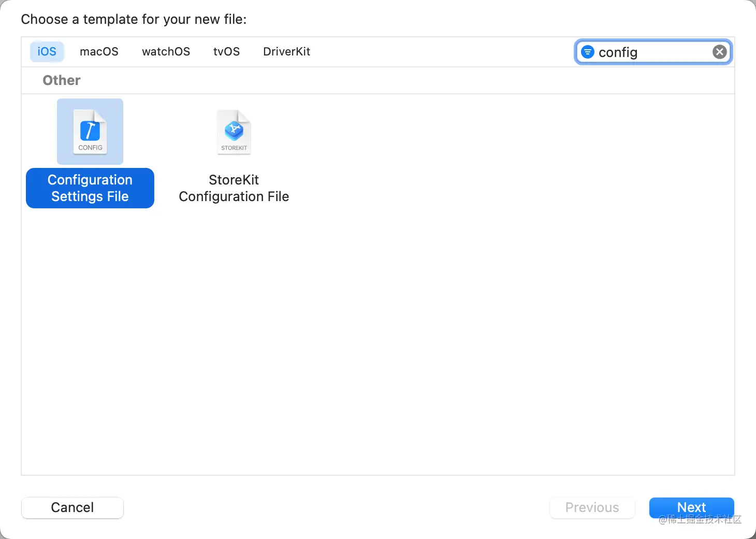
Task: Click the Next button
Action: click(692, 507)
